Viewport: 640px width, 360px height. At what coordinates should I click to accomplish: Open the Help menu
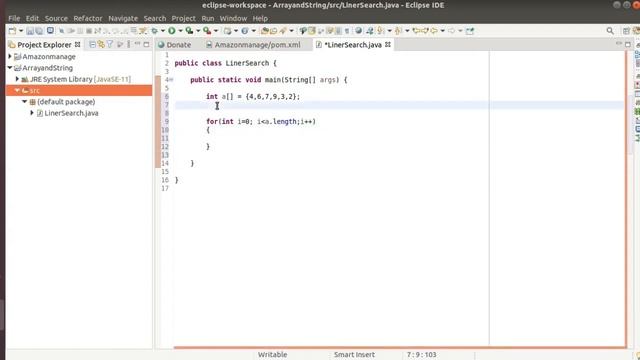pos(260,18)
